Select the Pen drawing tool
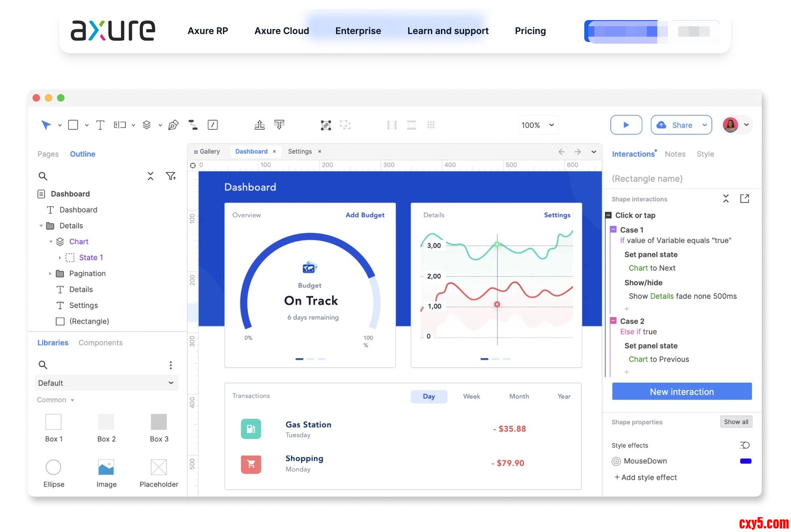This screenshot has height=532, width=791. click(173, 125)
